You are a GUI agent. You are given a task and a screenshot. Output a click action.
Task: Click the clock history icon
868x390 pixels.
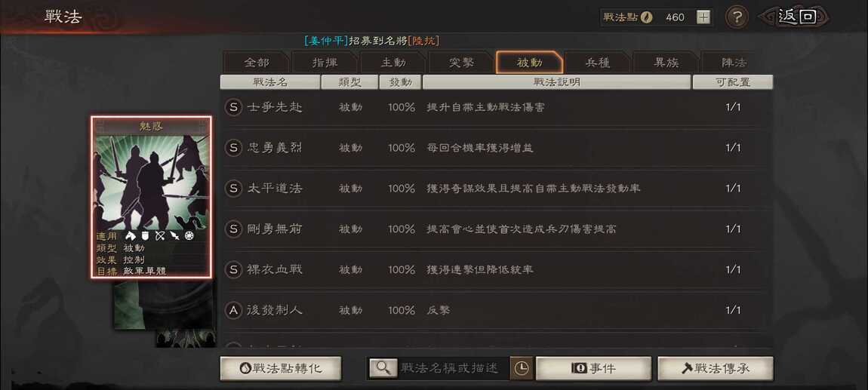click(x=522, y=368)
